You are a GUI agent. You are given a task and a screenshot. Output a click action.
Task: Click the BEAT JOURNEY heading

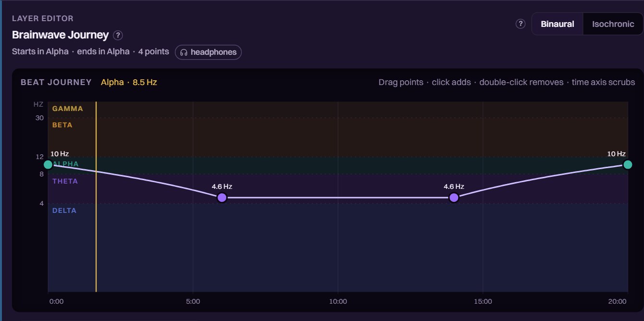click(56, 82)
